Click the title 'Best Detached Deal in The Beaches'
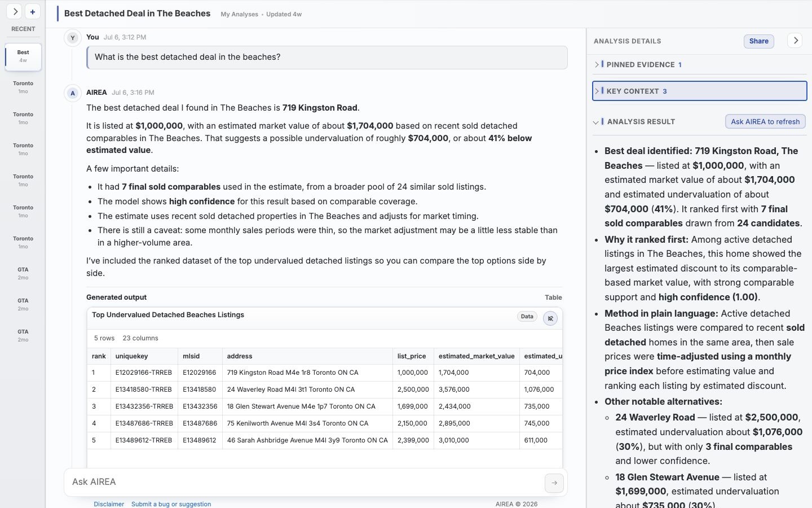This screenshot has width=812, height=508. point(137,14)
